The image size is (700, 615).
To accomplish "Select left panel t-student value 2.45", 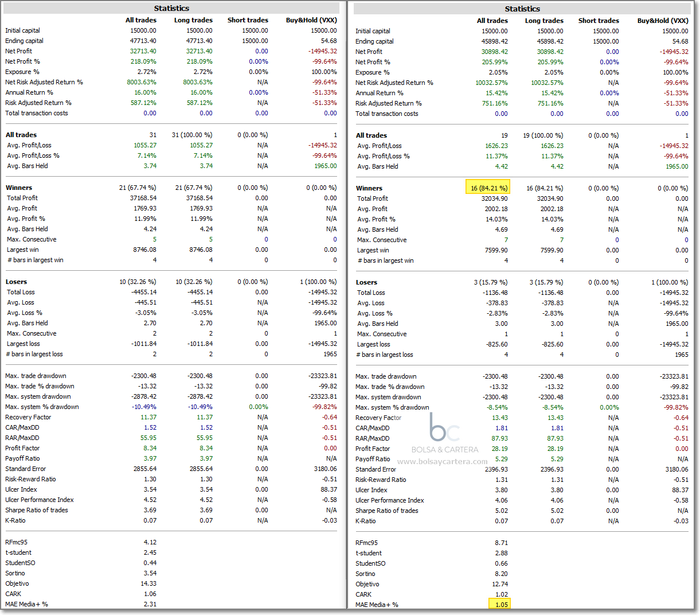I will tap(150, 552).
